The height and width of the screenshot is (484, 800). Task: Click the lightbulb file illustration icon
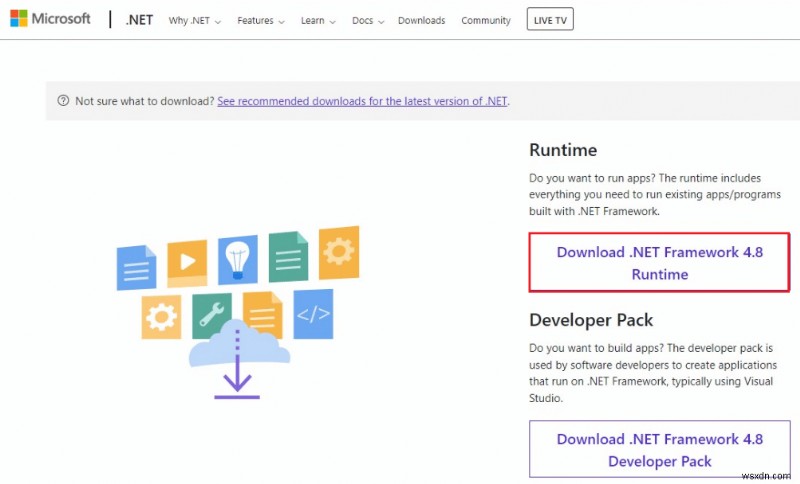click(x=238, y=259)
